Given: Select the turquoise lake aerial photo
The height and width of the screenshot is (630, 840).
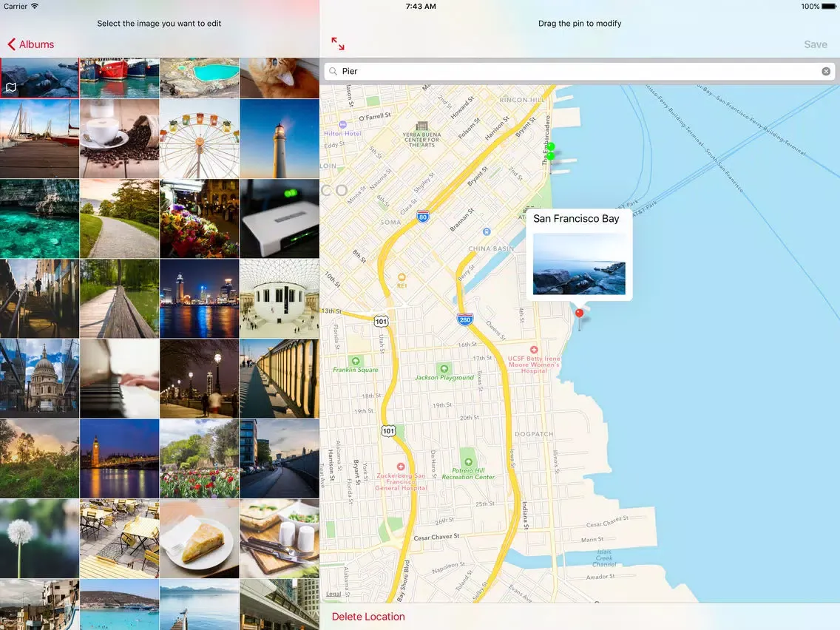Looking at the screenshot, I should point(200,78).
